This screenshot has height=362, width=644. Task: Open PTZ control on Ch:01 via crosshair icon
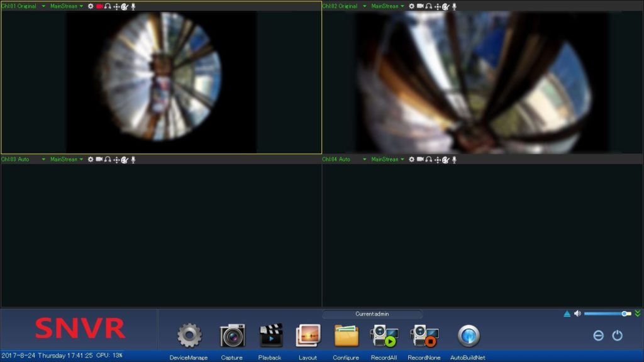coord(116,6)
